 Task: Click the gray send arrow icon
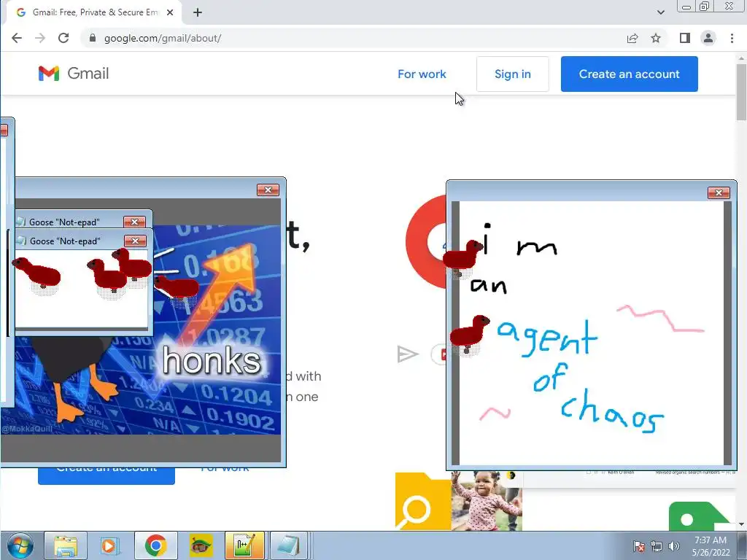tap(407, 354)
